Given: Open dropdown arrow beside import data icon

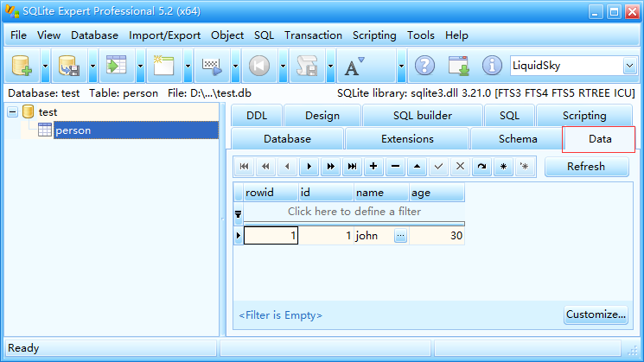Looking at the screenshot, I should (x=140, y=66).
